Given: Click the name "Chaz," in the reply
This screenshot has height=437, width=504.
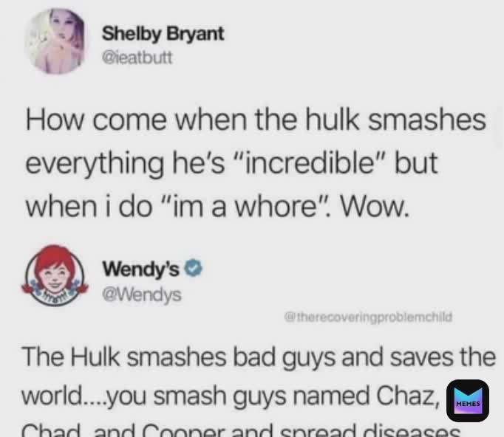Looking at the screenshot, I should pyautogui.click(x=408, y=395).
